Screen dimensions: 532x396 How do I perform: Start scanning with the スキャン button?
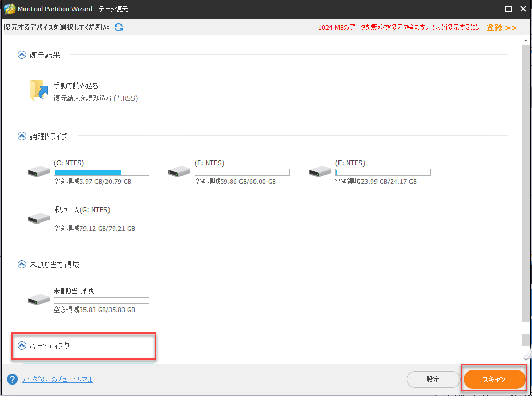(493, 379)
